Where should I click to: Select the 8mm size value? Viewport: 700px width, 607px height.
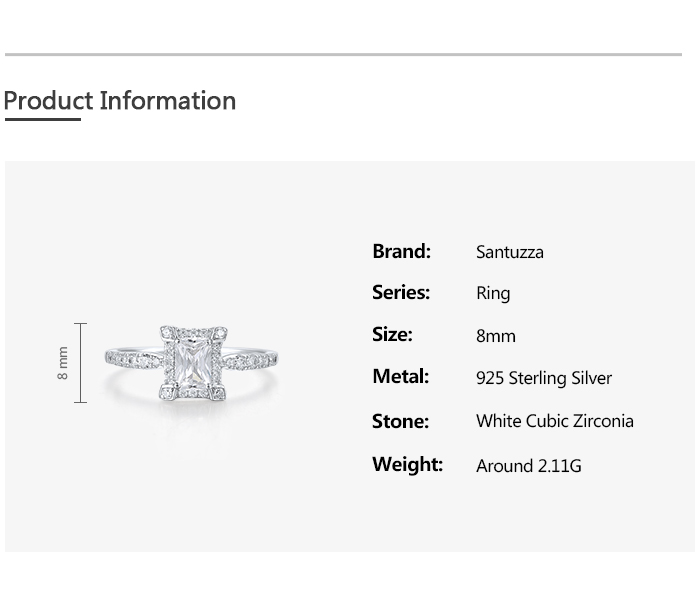(x=496, y=336)
